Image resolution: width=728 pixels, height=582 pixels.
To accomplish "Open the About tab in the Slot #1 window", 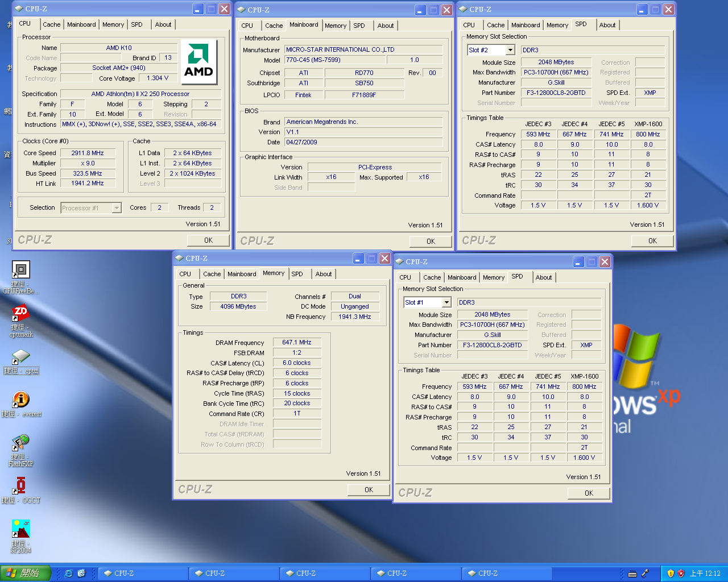I will click(x=544, y=277).
